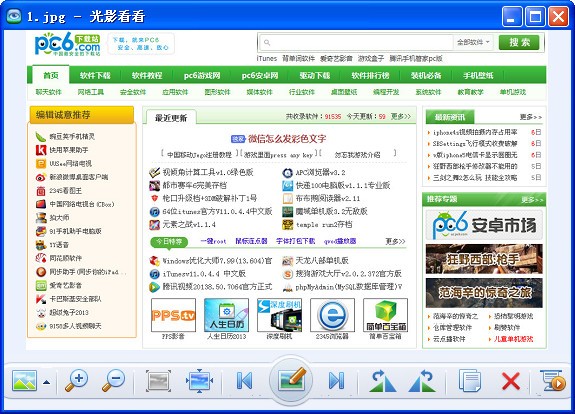The height and width of the screenshot is (414, 575).
Task: Click the pc6安卓网 navigation tab
Action: pyautogui.click(x=260, y=76)
